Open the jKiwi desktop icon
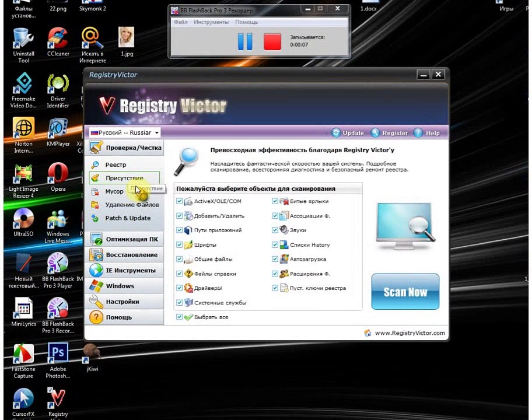 pyautogui.click(x=92, y=357)
